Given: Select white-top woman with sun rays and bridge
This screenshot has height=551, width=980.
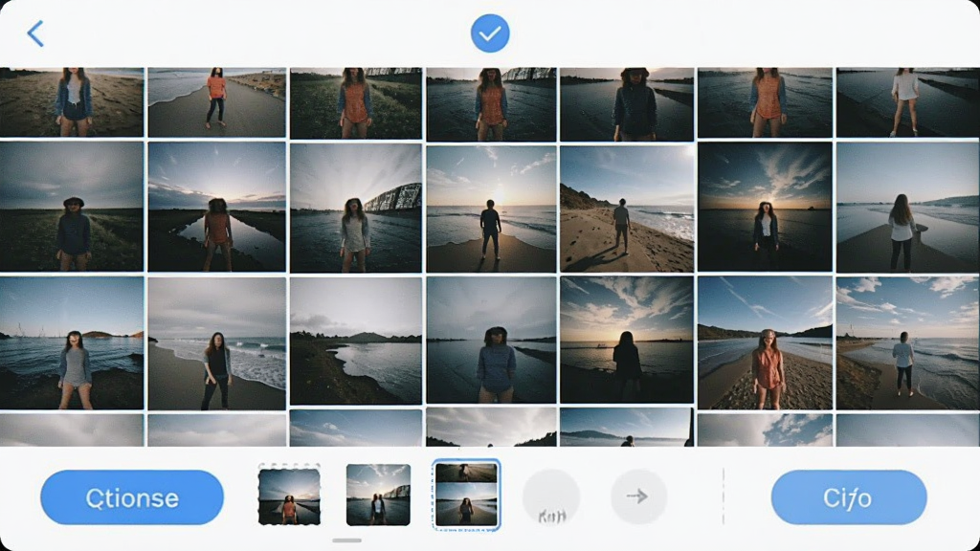Looking at the screenshot, I should (356, 208).
